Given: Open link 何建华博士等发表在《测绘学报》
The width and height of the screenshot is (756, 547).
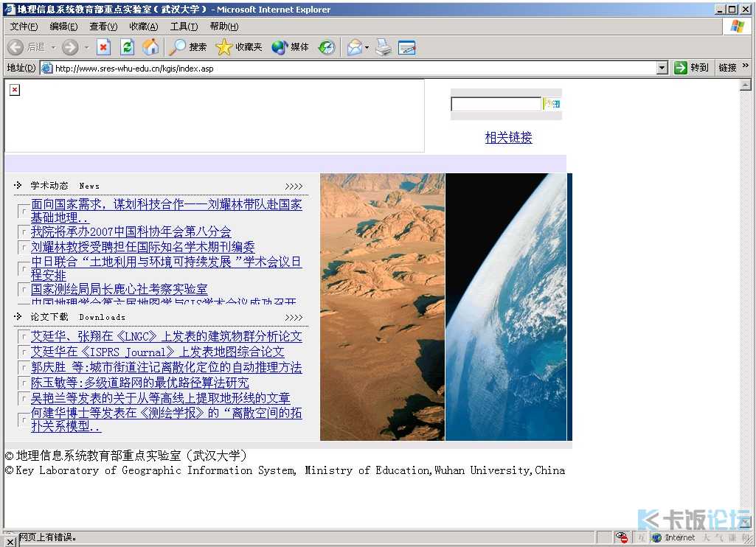Looking at the screenshot, I should coord(167,419).
